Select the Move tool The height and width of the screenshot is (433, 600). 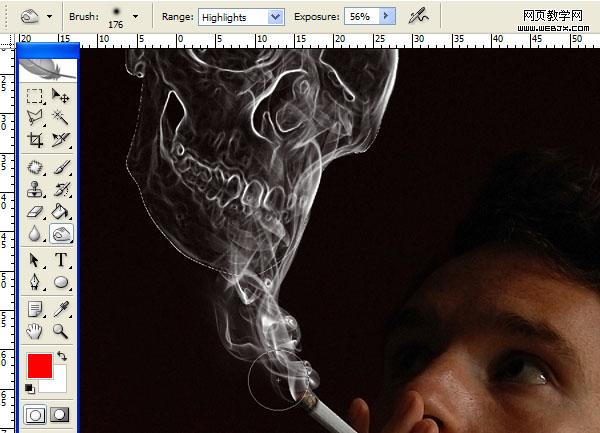tap(60, 96)
